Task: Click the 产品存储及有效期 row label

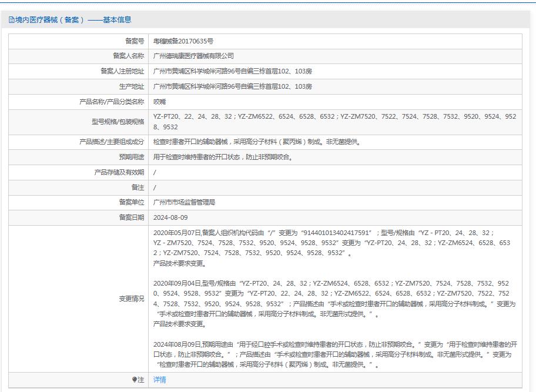Action: 119,172
